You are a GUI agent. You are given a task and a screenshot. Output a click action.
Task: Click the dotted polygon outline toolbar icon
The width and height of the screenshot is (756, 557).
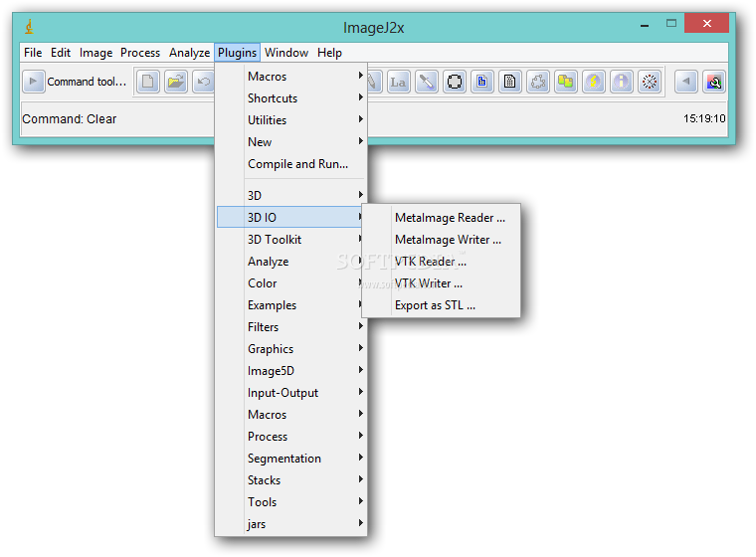click(538, 82)
